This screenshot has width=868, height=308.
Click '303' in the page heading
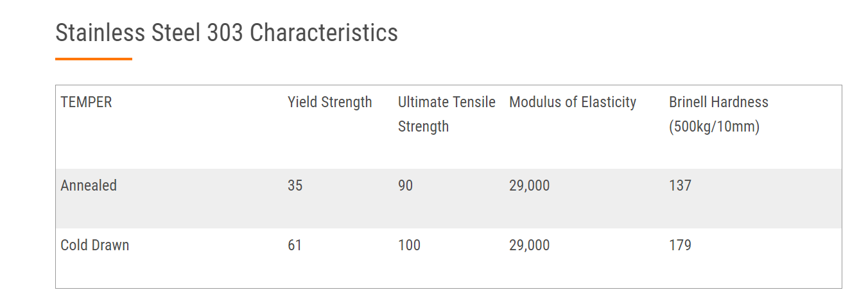tap(225, 33)
